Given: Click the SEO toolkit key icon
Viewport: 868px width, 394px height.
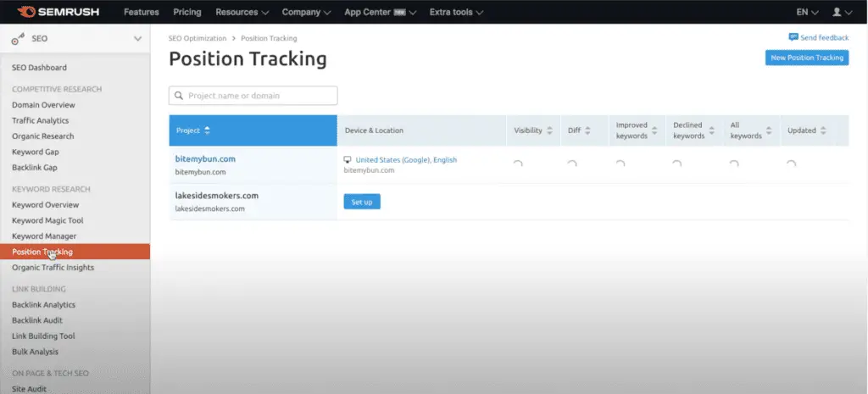Looking at the screenshot, I should pyautogui.click(x=19, y=39).
